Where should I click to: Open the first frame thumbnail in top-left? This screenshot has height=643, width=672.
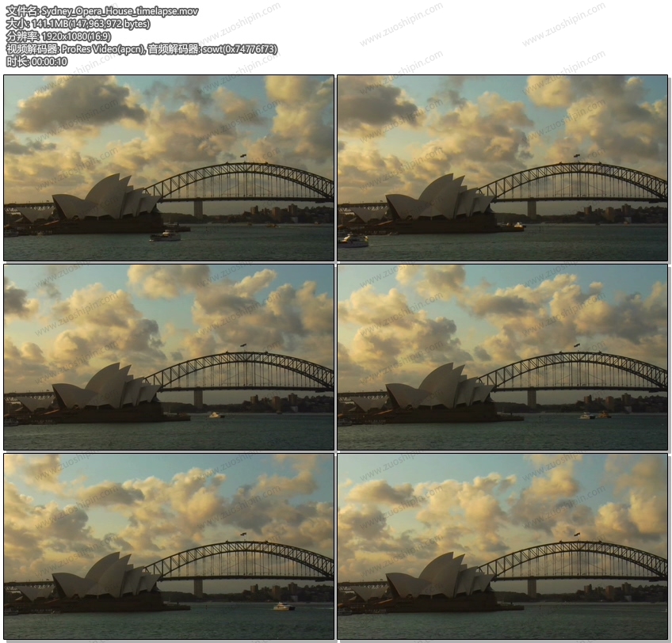point(169,168)
